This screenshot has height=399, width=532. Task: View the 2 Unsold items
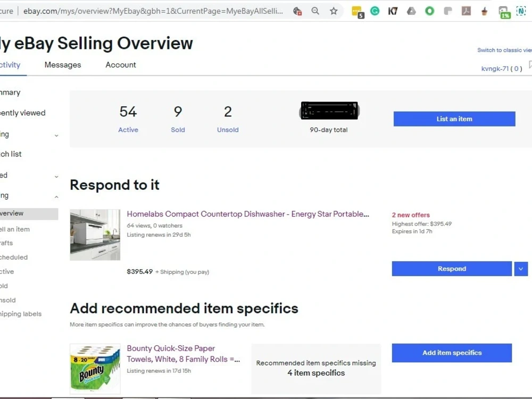coord(228,119)
